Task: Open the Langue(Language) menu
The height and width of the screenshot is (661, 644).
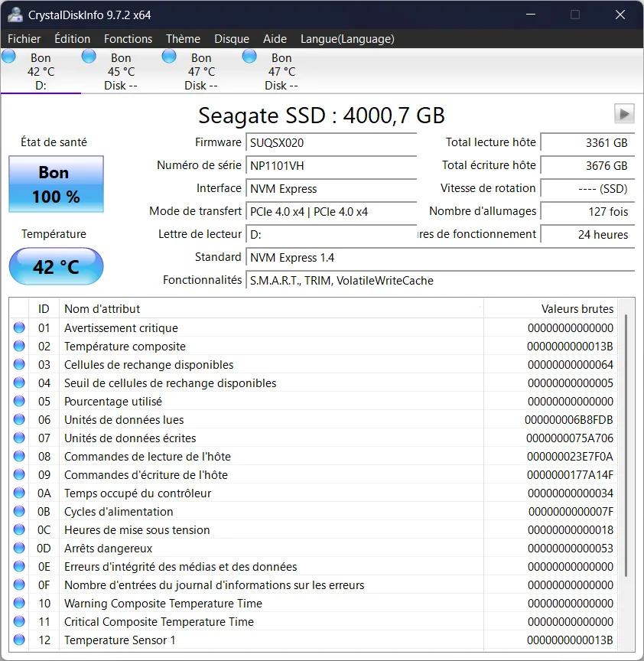Action: [x=347, y=39]
